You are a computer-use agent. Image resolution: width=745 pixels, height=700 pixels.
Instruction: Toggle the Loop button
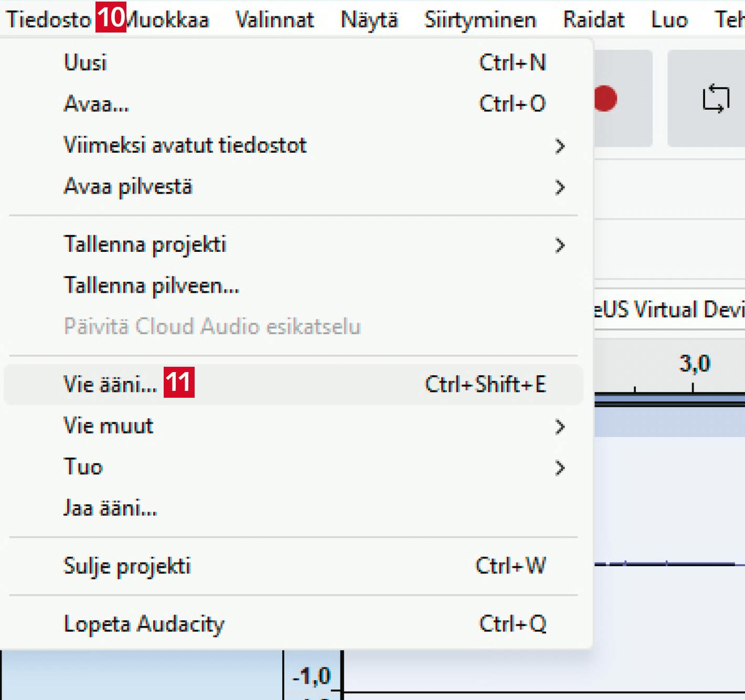[x=716, y=99]
